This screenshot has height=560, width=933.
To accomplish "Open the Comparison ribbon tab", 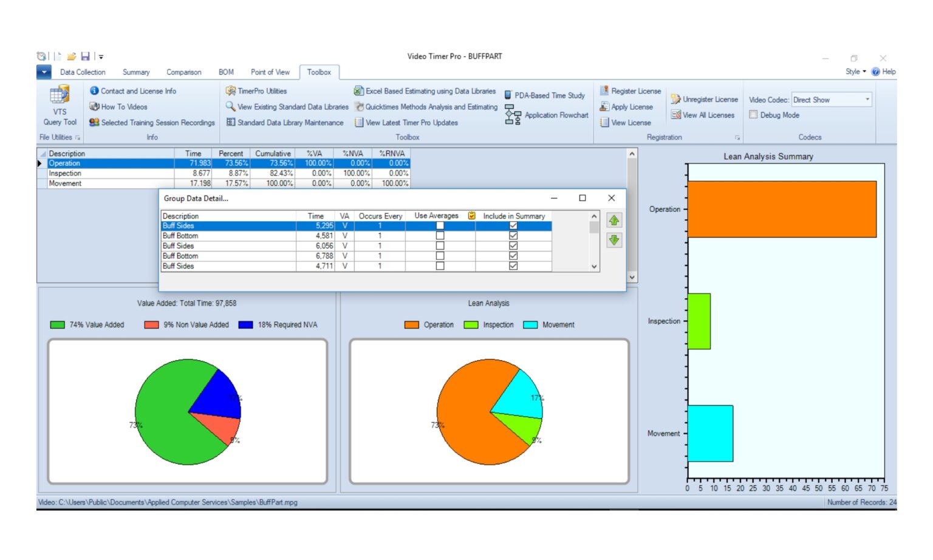I will (x=183, y=72).
